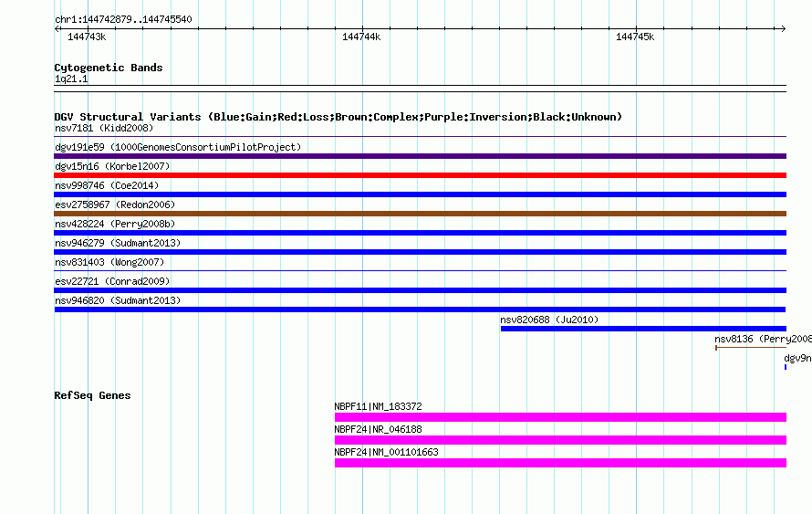Click the nsv820688 (Ju2010) label
The image size is (812, 514).
tap(549, 320)
